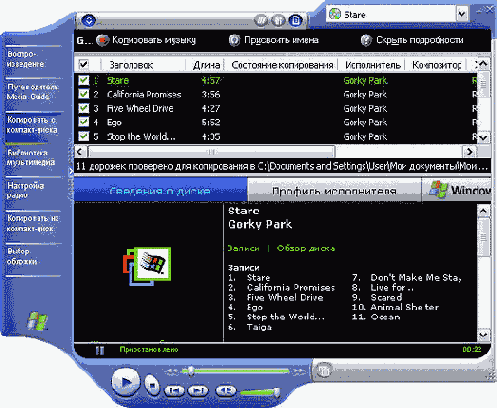Click the Windows logo at sidebar bottom
Image resolution: width=497 pixels, height=408 pixels.
(37, 321)
